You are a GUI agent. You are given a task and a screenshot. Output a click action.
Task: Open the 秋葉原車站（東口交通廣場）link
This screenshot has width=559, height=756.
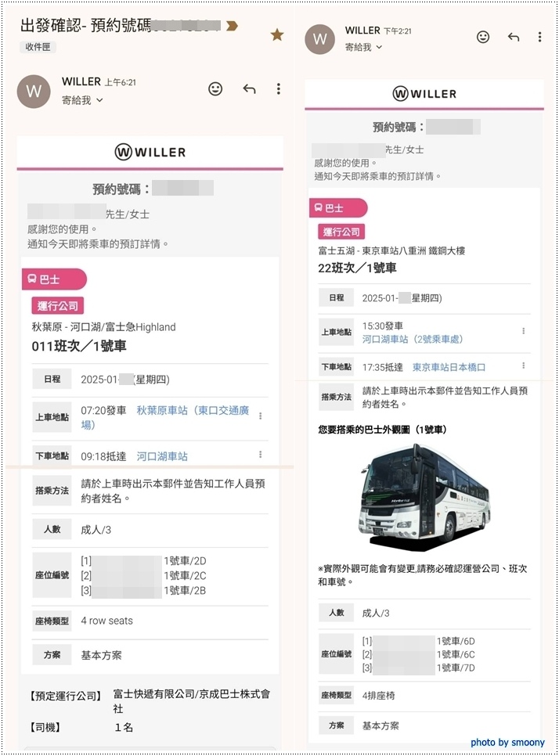point(193,418)
